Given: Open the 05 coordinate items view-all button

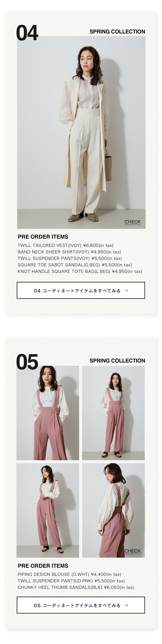Looking at the screenshot, I should click(81, 605).
